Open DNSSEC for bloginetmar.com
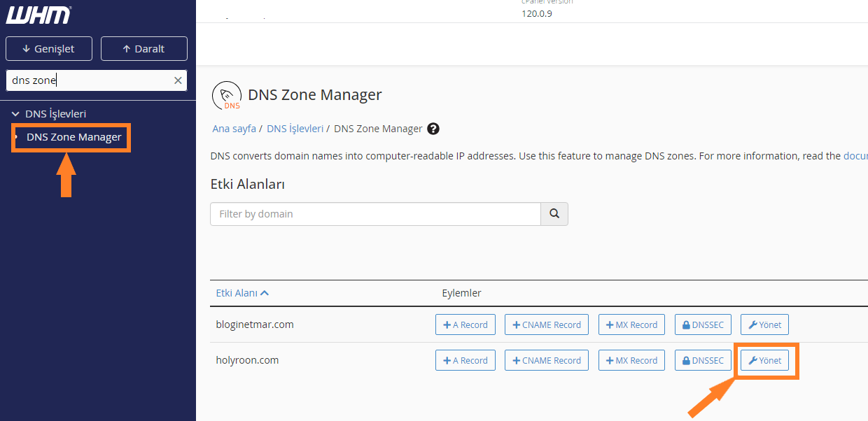This screenshot has width=868, height=421. click(703, 324)
